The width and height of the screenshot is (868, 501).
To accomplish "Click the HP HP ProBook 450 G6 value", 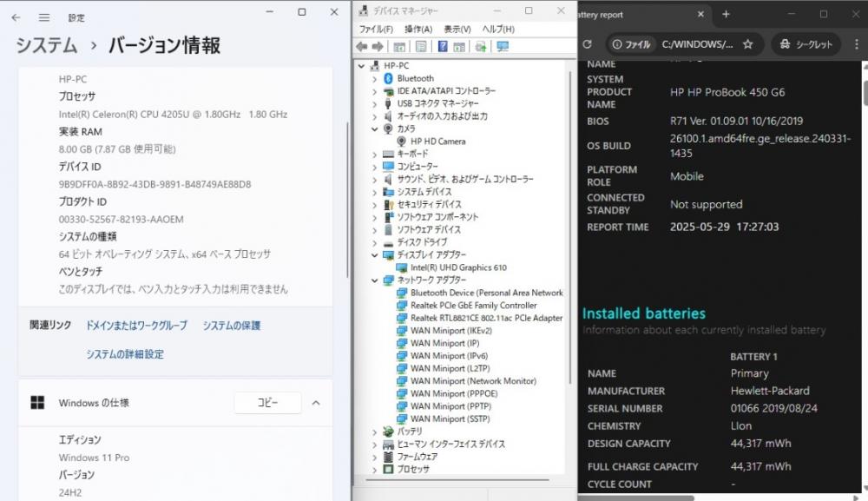I will pos(727,92).
